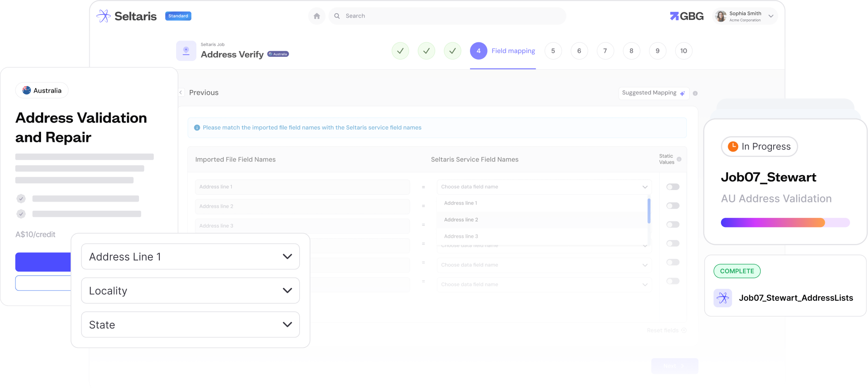Click imported field Address line 2

(x=302, y=206)
